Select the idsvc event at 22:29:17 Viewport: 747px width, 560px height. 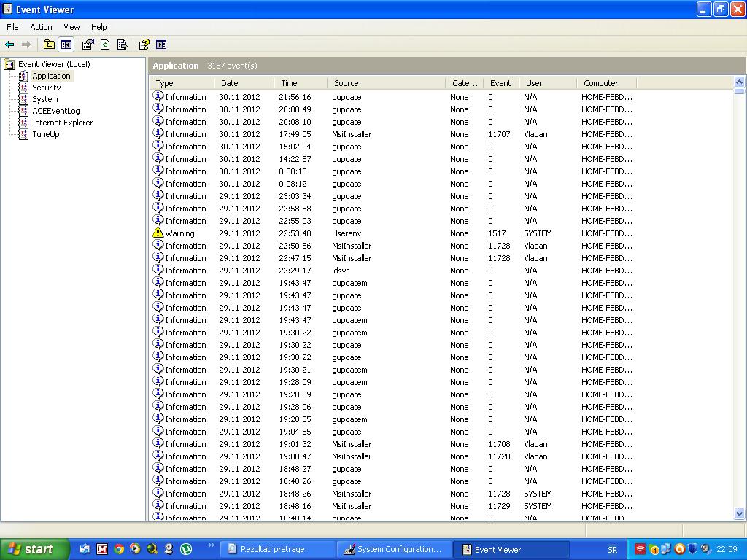pyautogui.click(x=393, y=271)
